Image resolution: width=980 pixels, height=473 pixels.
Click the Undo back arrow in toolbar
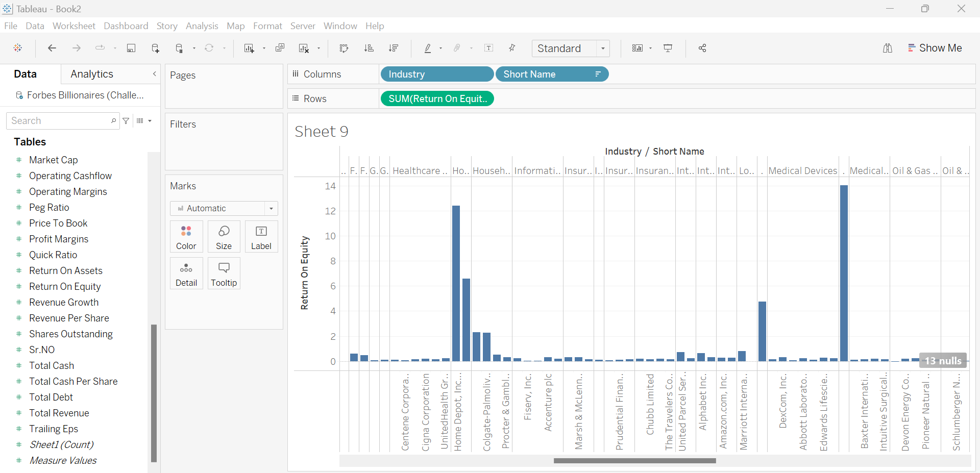52,48
